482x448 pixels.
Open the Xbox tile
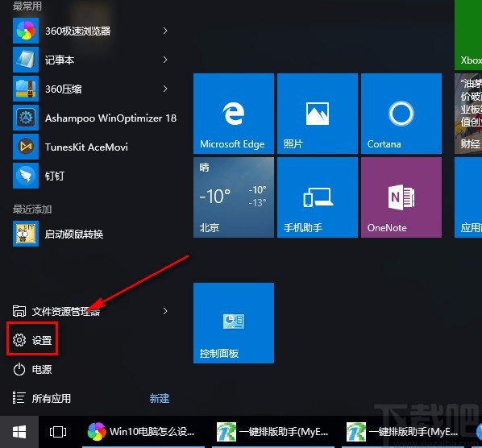pos(468,35)
